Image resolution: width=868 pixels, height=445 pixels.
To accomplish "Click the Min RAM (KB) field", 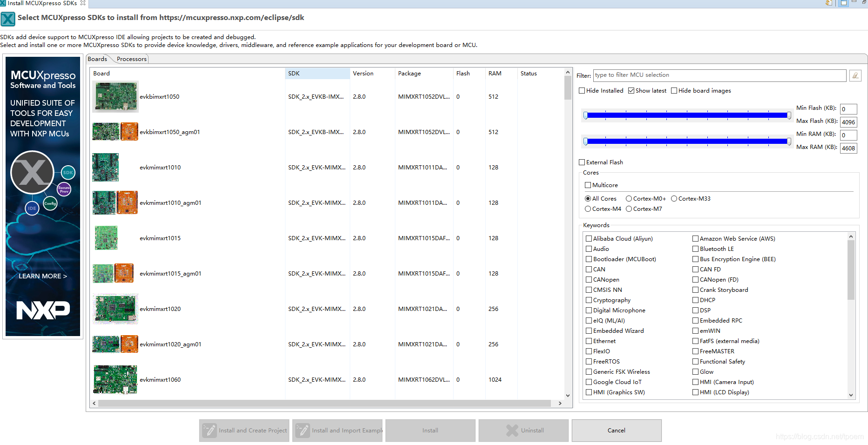I will 848,135.
